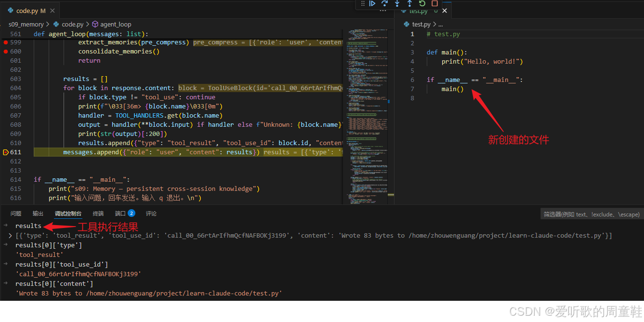
Task: Open the 终端 panel tab
Action: click(98, 214)
